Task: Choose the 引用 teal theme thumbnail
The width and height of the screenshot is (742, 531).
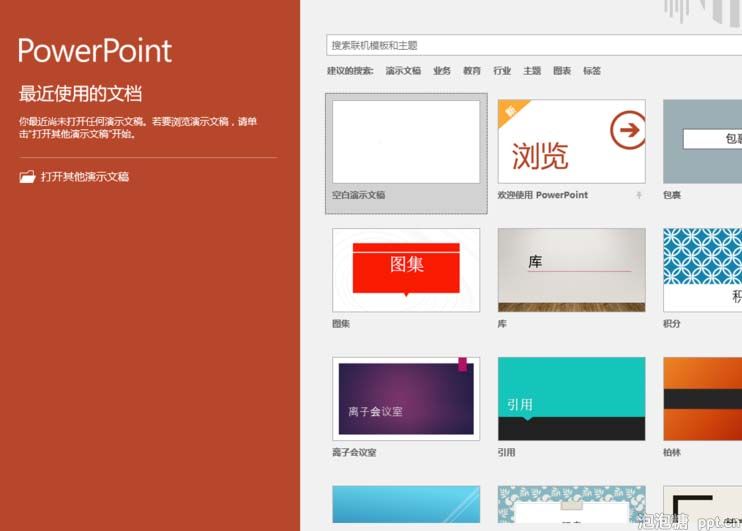Action: point(572,399)
